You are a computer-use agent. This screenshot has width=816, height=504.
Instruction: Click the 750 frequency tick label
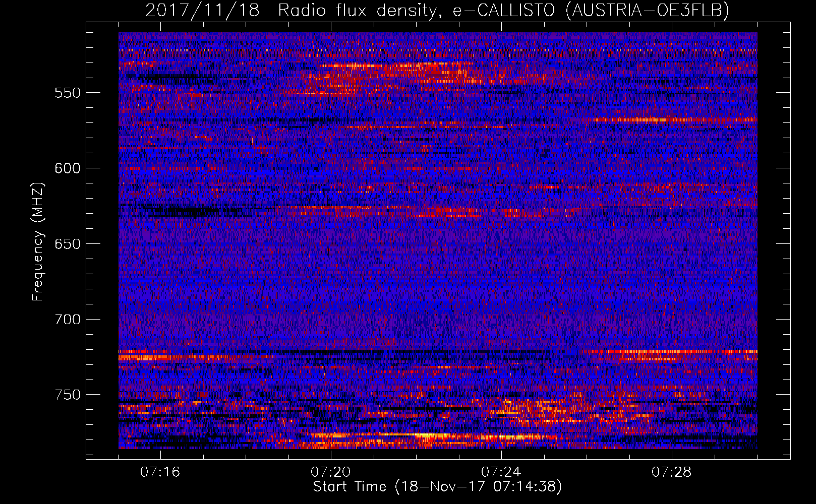68,395
